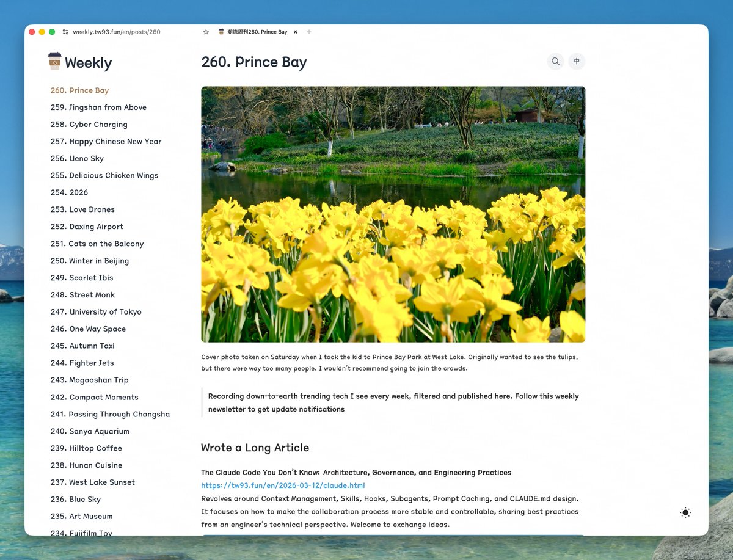This screenshot has width=733, height=560.
Task: Open post 240. Sanya Aquarium
Action: (x=90, y=431)
